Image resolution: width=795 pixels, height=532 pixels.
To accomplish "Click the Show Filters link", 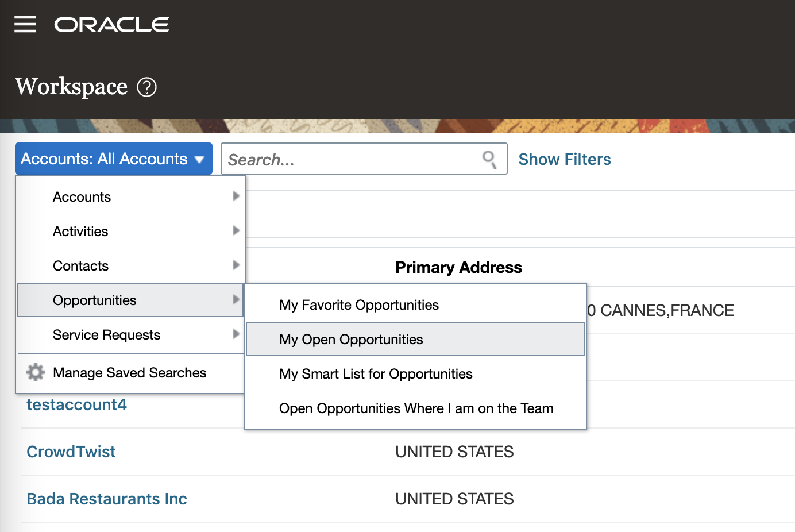I will (565, 159).
